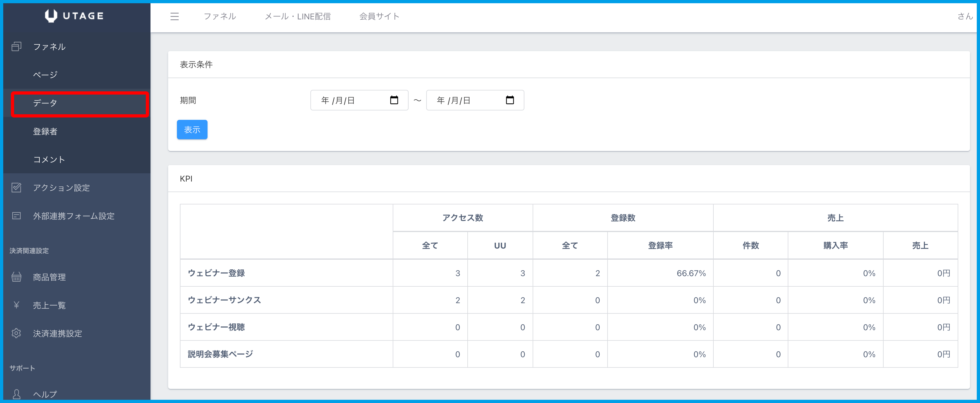
Task: Go to 登録者 in the sidebar
Action: point(45,132)
